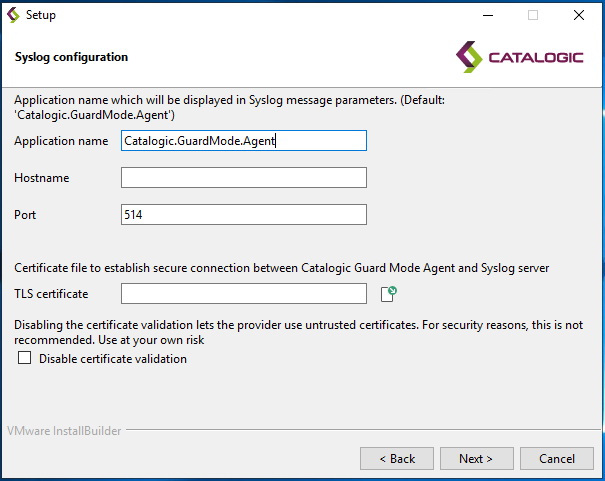Click into the empty Hostname field
The image size is (605, 481).
(243, 178)
